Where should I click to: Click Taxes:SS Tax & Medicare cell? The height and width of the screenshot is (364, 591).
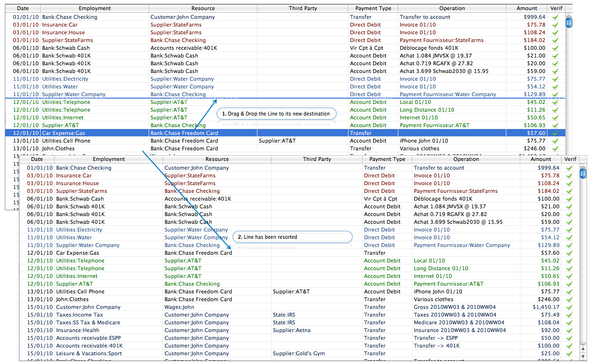point(88,322)
